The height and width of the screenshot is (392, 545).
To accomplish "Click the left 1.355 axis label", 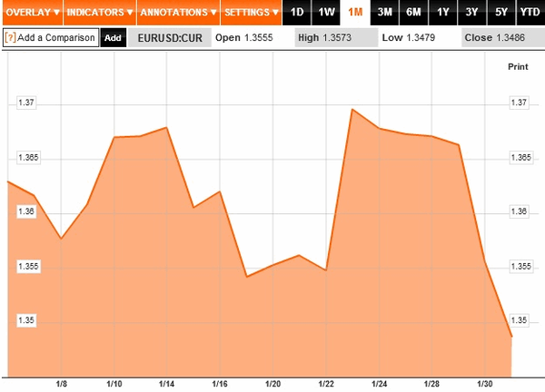I will coord(28,266).
